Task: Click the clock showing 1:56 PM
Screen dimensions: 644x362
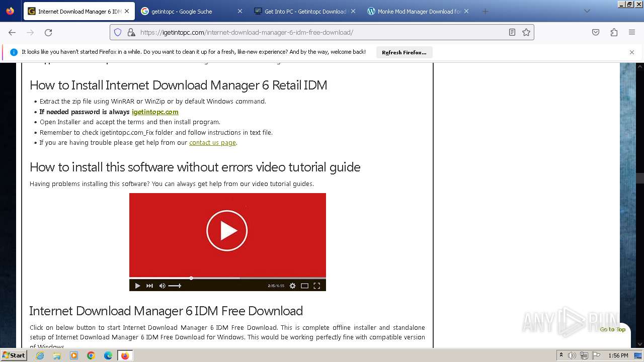Action: pos(618,355)
